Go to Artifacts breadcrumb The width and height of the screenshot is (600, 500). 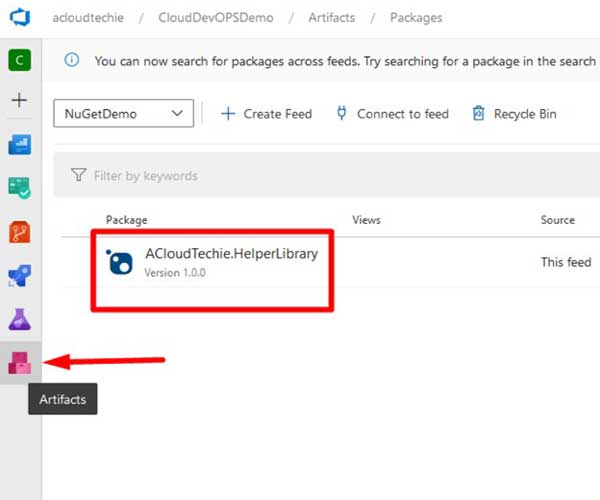coord(332,18)
